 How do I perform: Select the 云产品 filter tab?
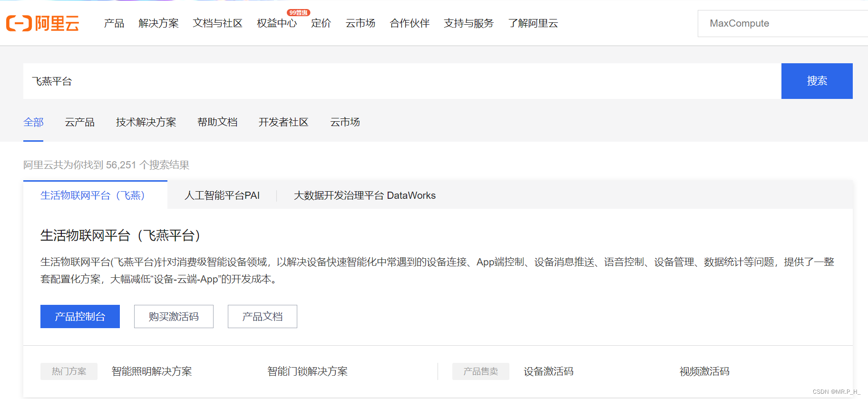coord(79,122)
